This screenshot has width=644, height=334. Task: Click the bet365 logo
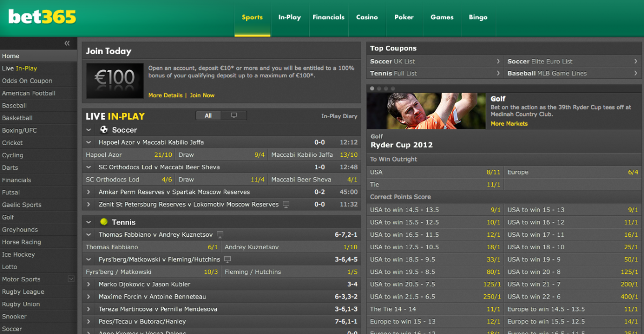(42, 17)
